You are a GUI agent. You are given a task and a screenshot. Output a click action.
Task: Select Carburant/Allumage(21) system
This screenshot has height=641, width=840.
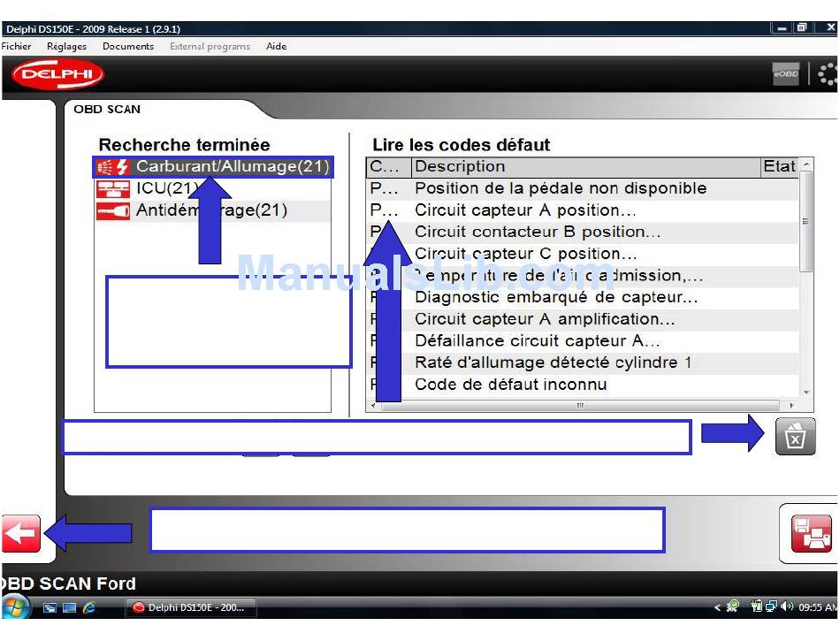point(213,166)
